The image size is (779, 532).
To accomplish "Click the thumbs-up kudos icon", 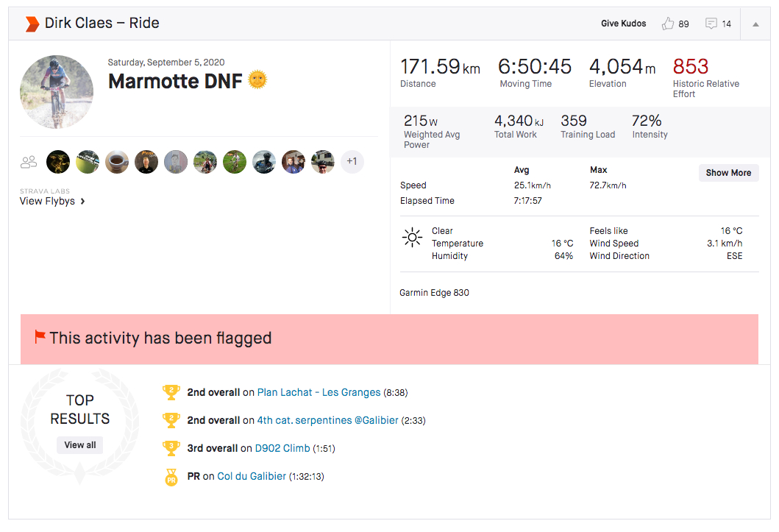I will pos(668,24).
